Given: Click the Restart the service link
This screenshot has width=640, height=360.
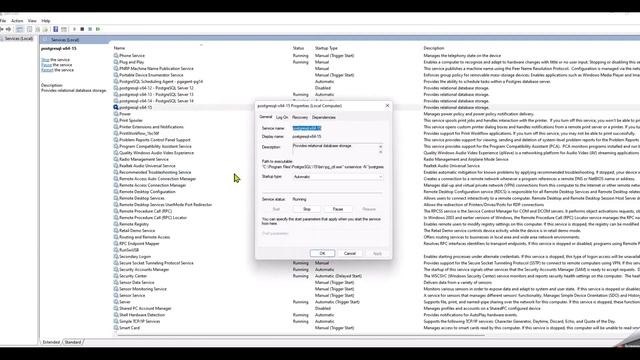Looking at the screenshot, I should [x=47, y=70].
